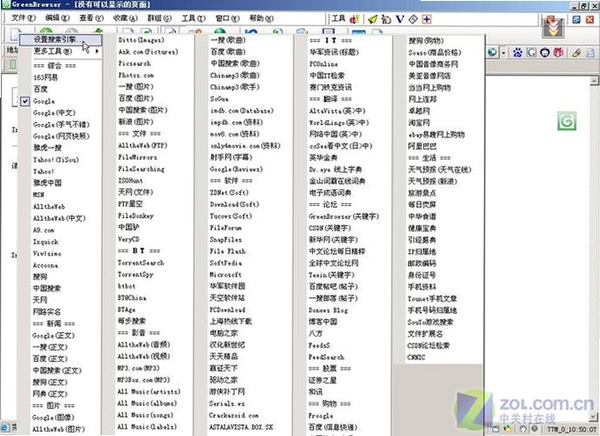Screen dimensions: 600x436
Task: Select CNNIC search entry
Action: pyautogui.click(x=416, y=357)
